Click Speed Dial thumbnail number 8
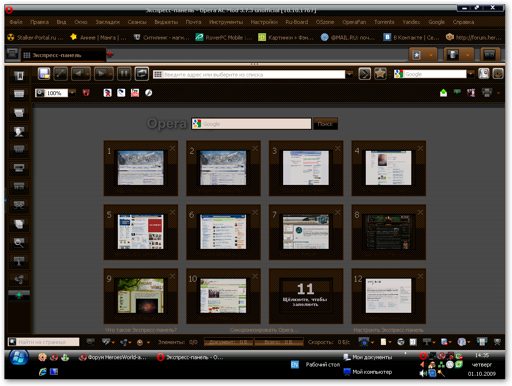Viewport: 512px width, 386px height. click(x=389, y=232)
